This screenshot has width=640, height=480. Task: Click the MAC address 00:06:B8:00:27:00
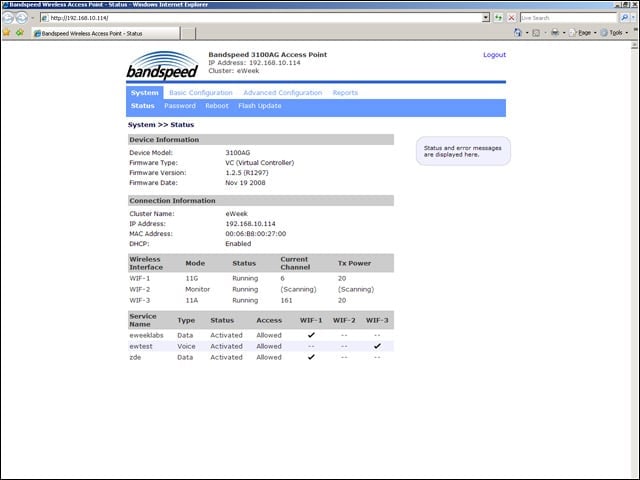coord(256,234)
